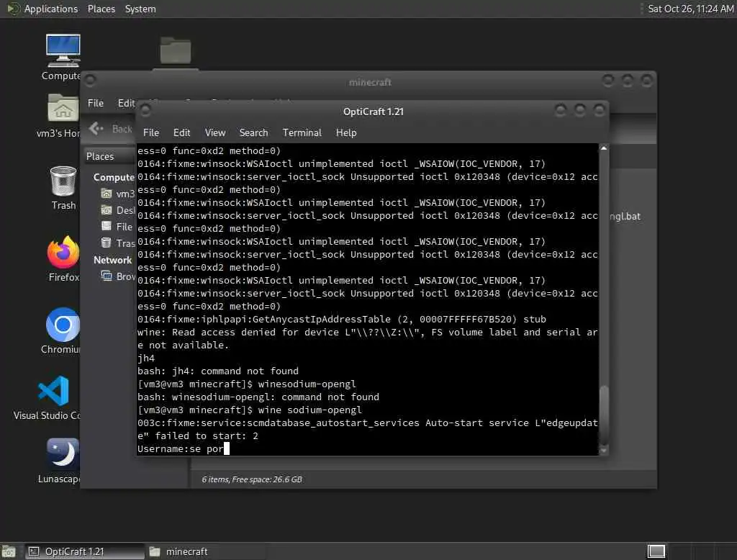
Task: Click the Computer section in sidebar
Action: [x=114, y=177]
